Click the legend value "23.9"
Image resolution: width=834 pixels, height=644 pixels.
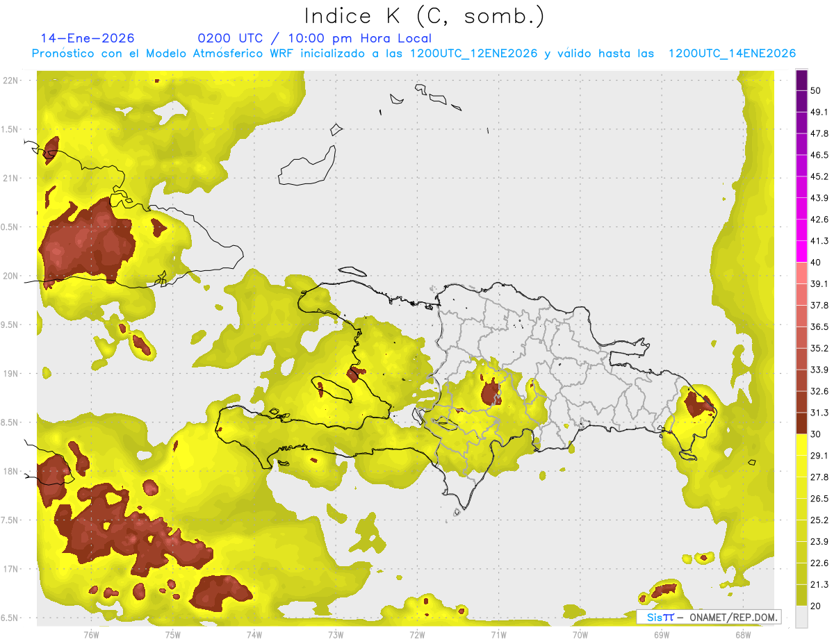pos(819,542)
